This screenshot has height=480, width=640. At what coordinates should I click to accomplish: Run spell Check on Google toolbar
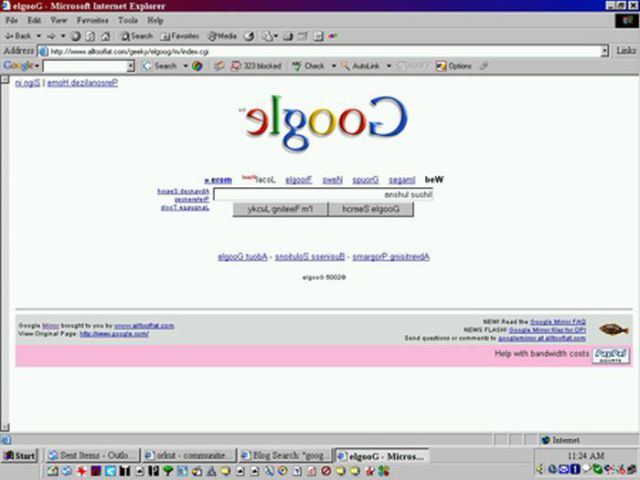click(x=309, y=66)
